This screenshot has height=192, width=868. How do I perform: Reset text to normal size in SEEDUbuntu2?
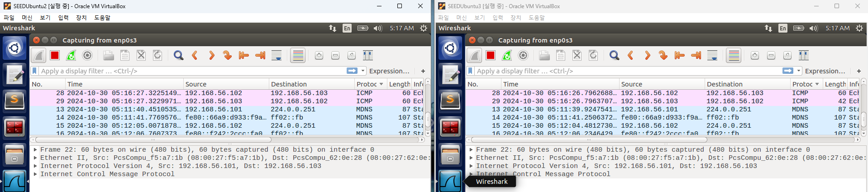tap(352, 55)
